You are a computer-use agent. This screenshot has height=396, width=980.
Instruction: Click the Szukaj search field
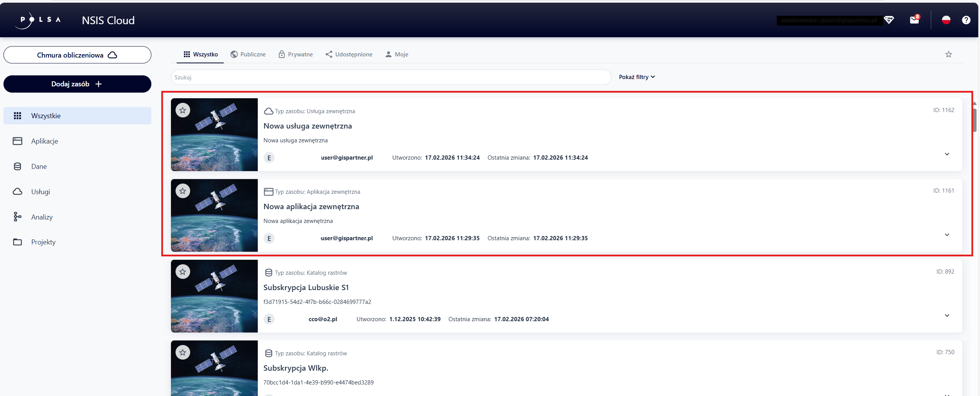coord(391,77)
